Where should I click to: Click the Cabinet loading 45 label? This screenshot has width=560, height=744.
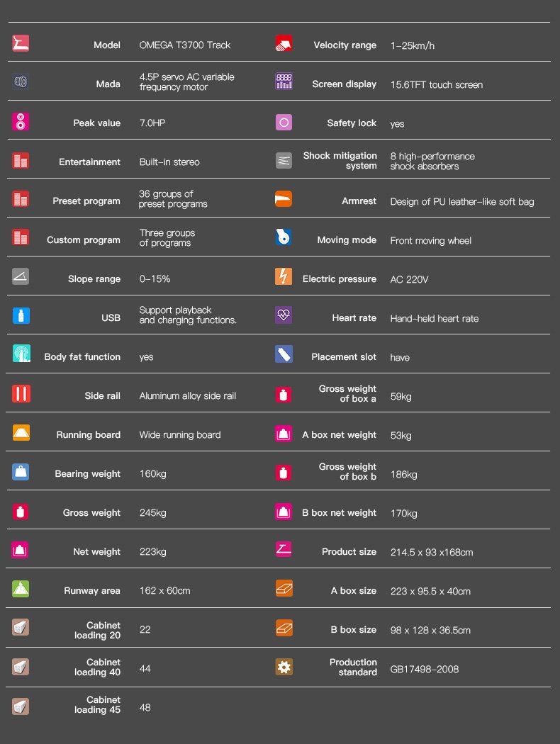(x=98, y=704)
